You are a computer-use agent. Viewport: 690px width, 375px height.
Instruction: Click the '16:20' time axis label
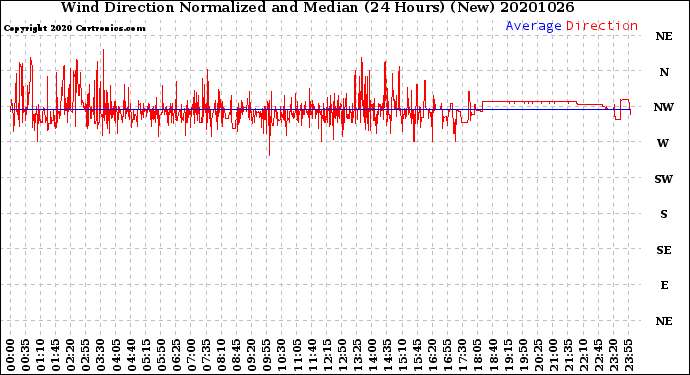click(433, 355)
